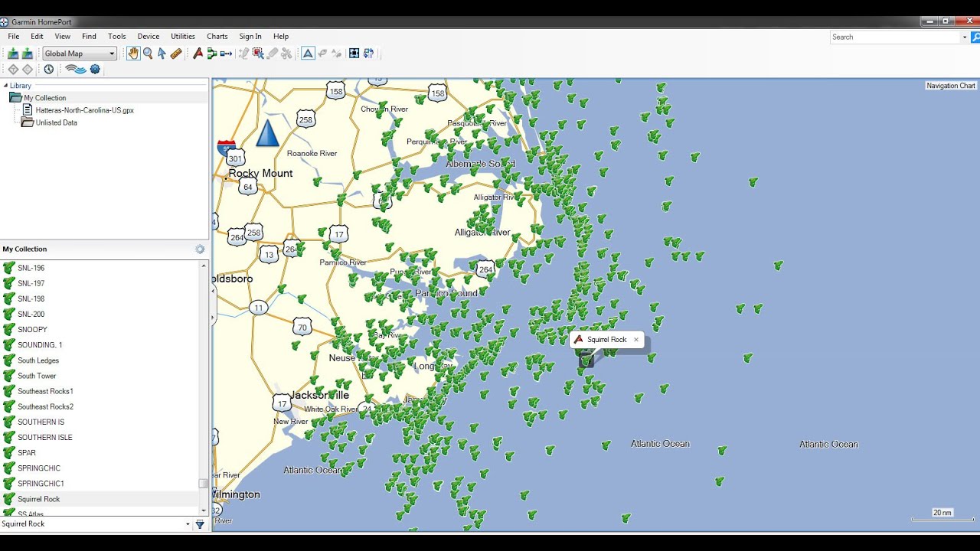Select the New Waypoint tool
The width and height of the screenshot is (980, 551).
(x=198, y=54)
